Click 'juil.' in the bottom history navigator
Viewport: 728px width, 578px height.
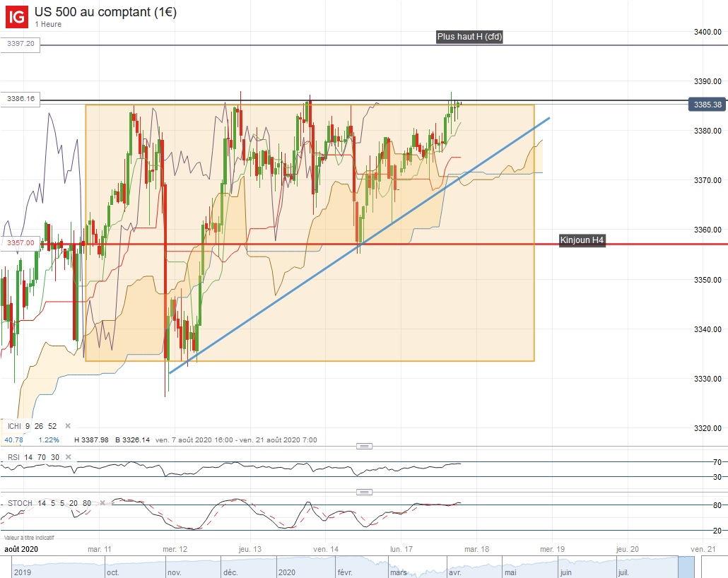click(623, 572)
